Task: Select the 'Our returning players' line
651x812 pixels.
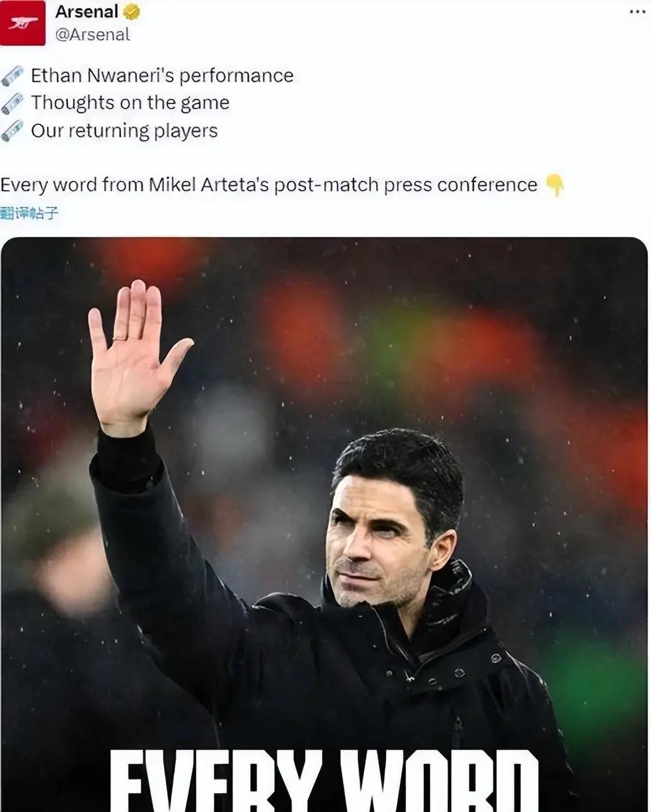Action: tap(124, 131)
